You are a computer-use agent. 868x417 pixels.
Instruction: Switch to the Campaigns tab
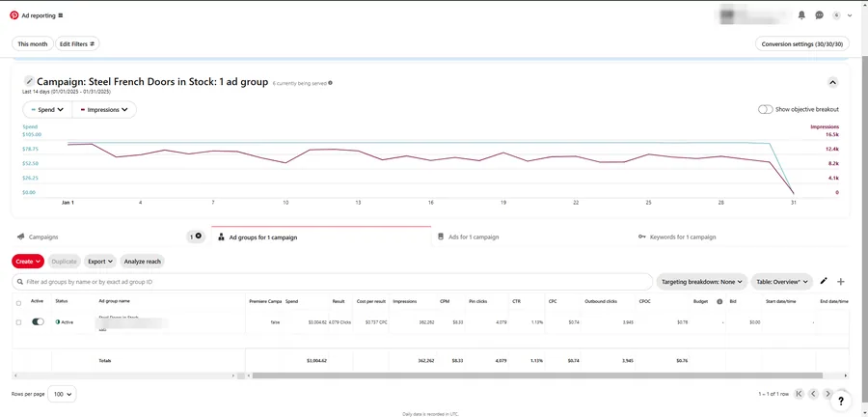click(43, 237)
